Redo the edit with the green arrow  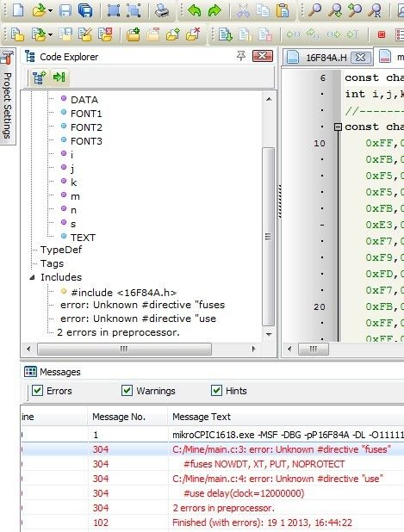click(x=214, y=11)
